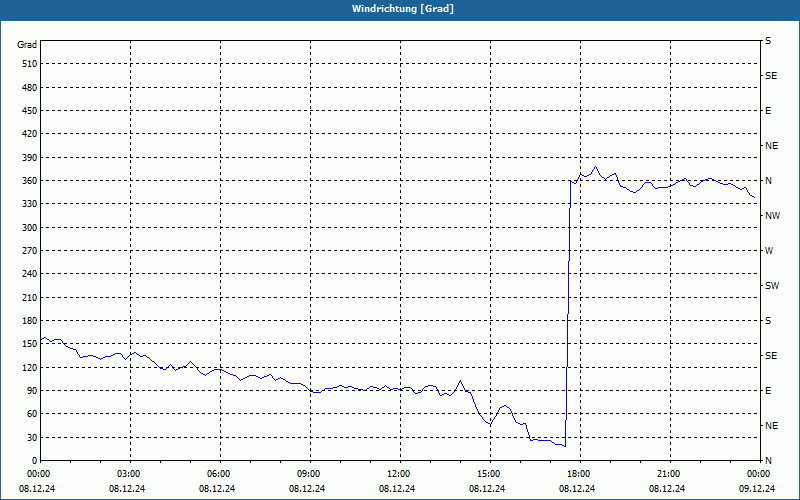Click the 08.12.24 date under 09:00
This screenshot has width=800, height=500.
[x=307, y=488]
